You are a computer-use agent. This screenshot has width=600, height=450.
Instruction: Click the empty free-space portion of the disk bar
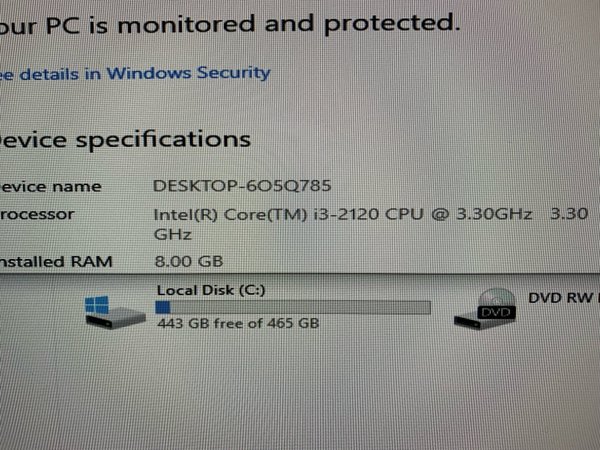click(x=300, y=307)
